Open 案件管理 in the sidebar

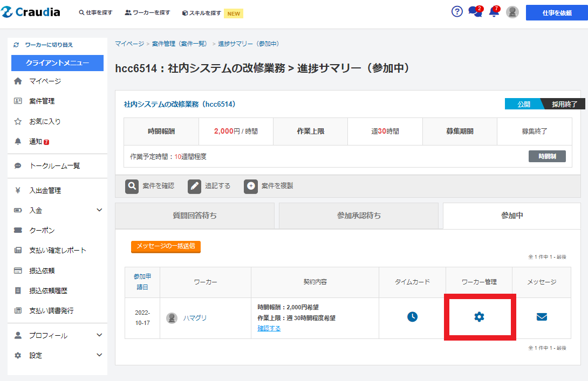coord(42,101)
